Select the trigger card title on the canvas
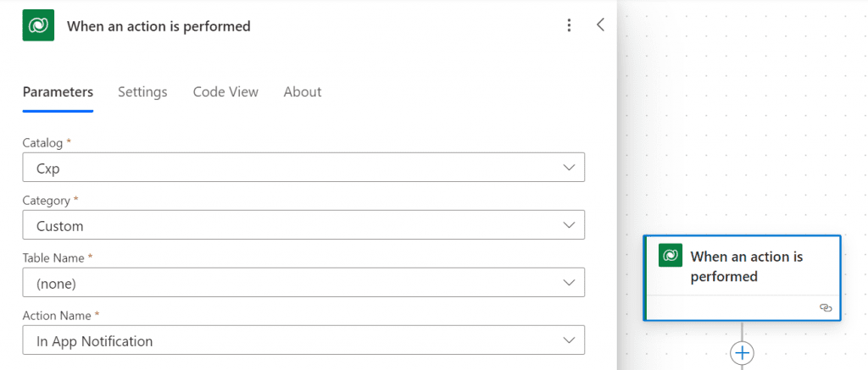This screenshot has width=868, height=370. pyautogui.click(x=747, y=266)
